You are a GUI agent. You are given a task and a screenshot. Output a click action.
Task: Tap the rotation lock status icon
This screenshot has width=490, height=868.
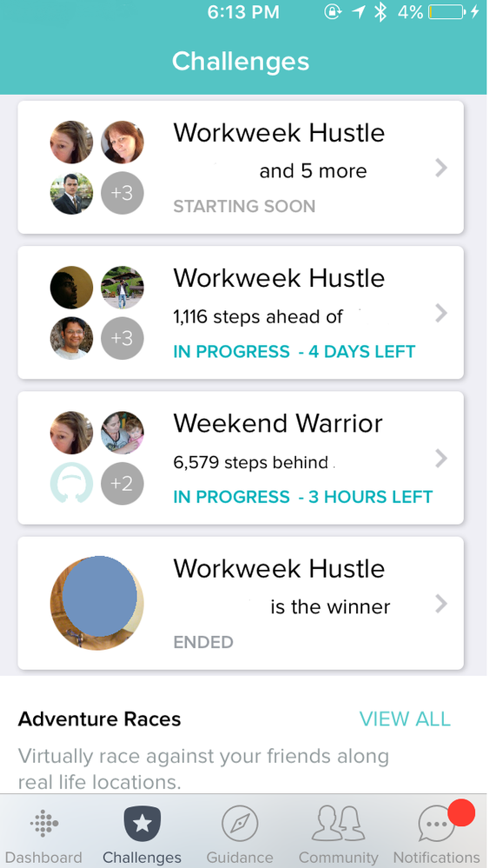[332, 12]
